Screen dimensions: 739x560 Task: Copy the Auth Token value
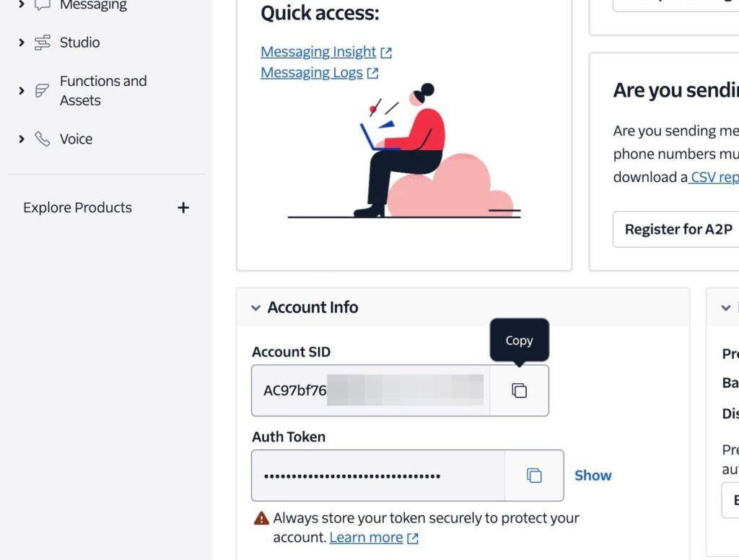tap(534, 476)
